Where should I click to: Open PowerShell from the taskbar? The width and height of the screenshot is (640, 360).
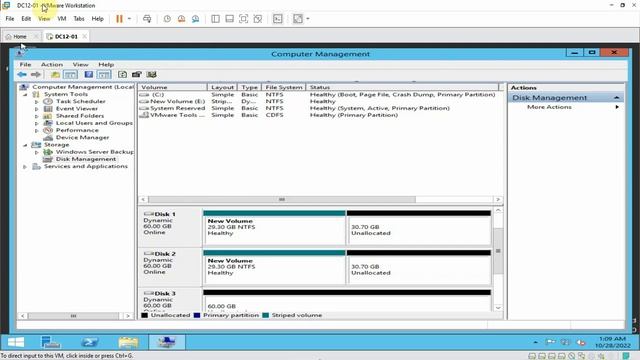click(x=89, y=342)
